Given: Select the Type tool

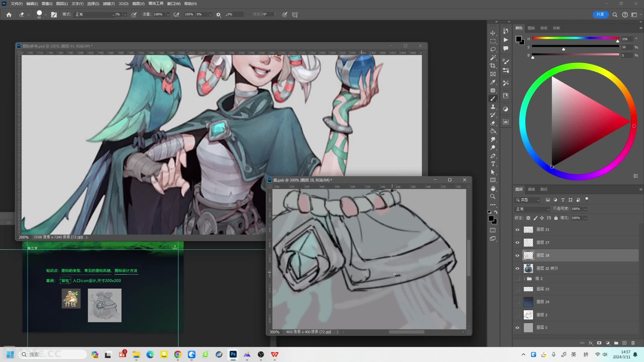Looking at the screenshot, I should (493, 164).
